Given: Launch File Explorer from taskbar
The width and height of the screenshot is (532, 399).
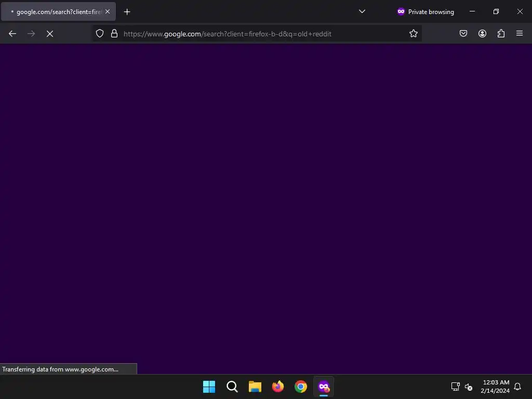Looking at the screenshot, I should point(255,387).
